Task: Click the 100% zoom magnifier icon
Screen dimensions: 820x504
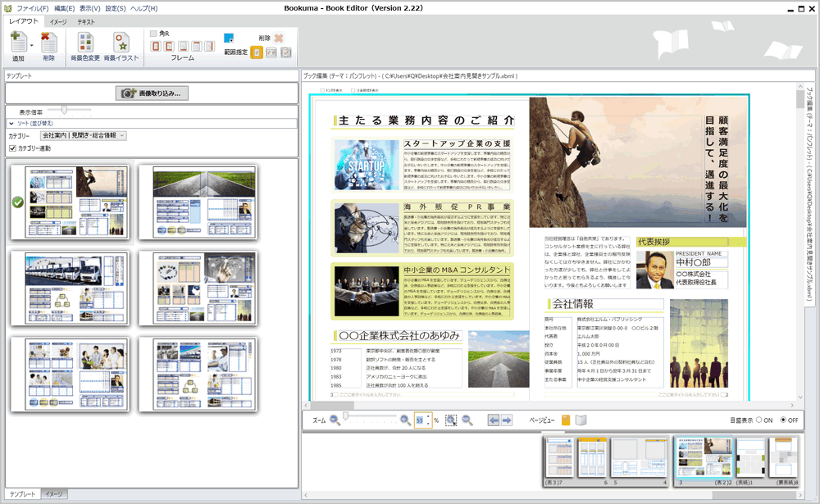Action: click(x=467, y=420)
